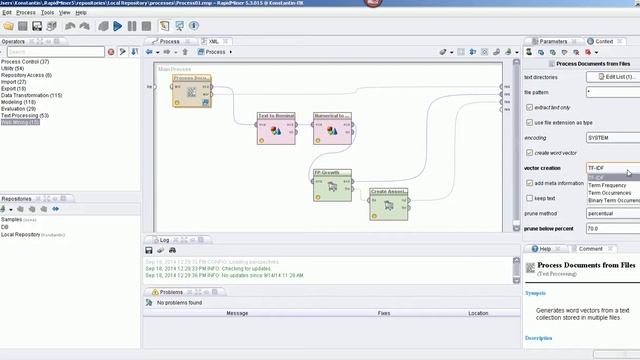
Task: Switch to the XML tab
Action: click(x=213, y=41)
